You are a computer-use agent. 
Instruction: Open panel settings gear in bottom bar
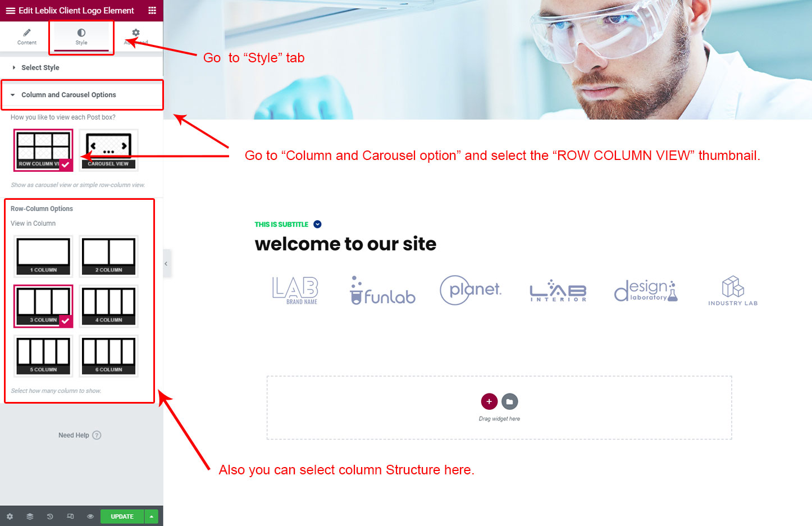tap(10, 516)
